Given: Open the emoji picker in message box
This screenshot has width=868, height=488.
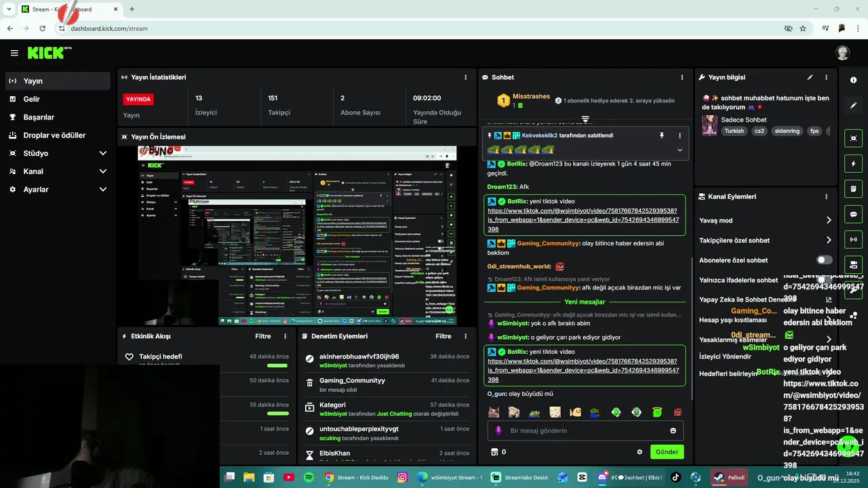Looking at the screenshot, I should (x=673, y=430).
